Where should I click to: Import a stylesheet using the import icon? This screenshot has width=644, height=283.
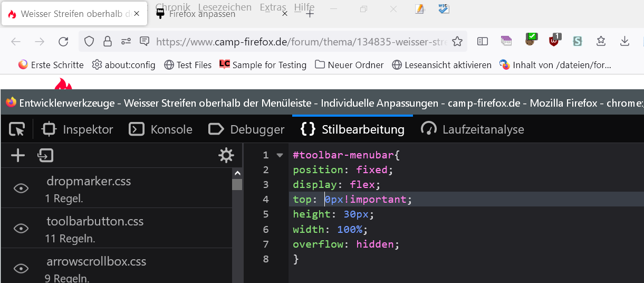tap(45, 155)
